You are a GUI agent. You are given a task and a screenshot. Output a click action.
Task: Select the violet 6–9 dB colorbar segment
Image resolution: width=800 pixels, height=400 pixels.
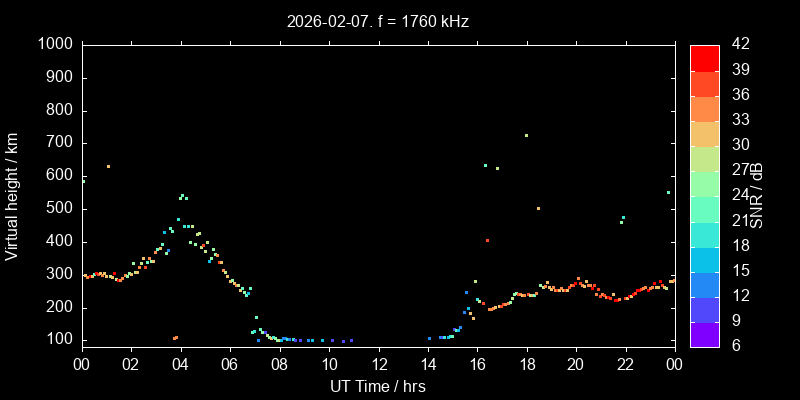[x=704, y=334]
